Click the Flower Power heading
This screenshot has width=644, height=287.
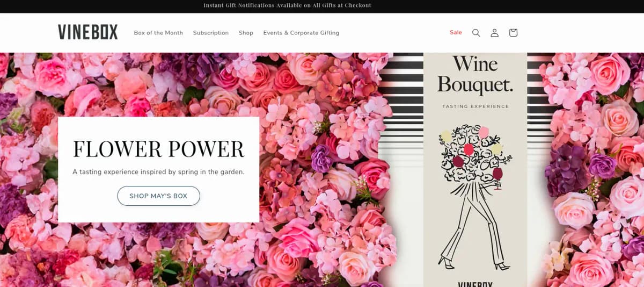pos(158,149)
